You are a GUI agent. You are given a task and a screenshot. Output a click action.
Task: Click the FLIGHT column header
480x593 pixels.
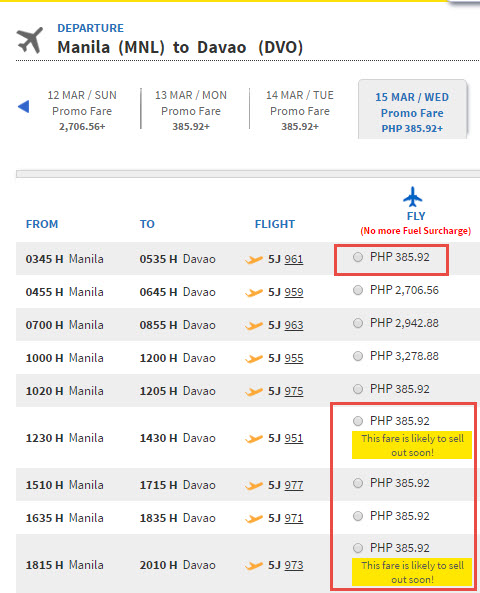(x=275, y=224)
